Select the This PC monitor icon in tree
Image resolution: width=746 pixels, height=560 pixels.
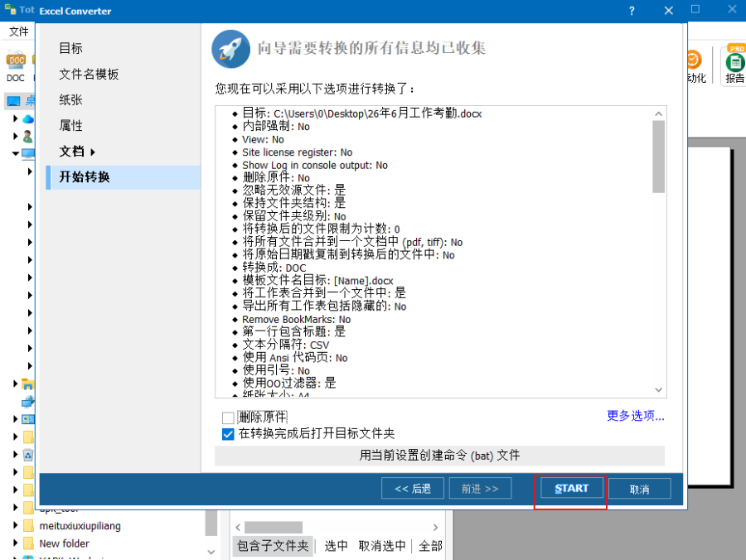(28, 153)
